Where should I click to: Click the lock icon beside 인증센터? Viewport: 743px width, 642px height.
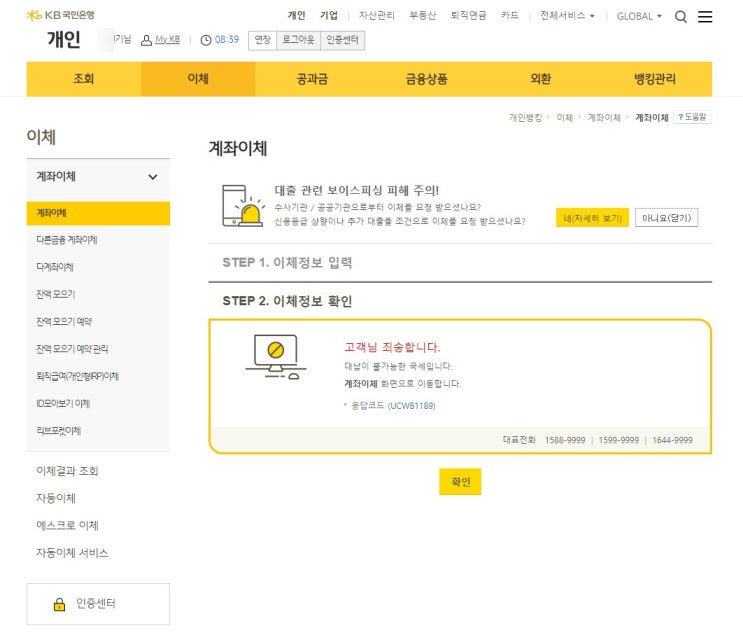pos(59,604)
